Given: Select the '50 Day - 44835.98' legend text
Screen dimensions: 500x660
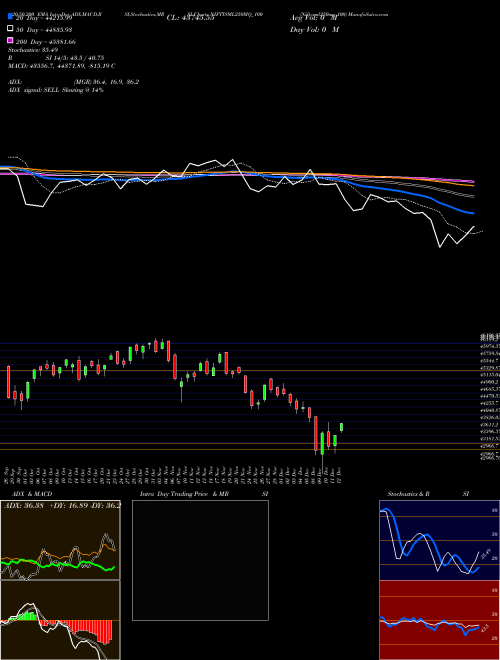Looking at the screenshot, I should click(44, 30).
